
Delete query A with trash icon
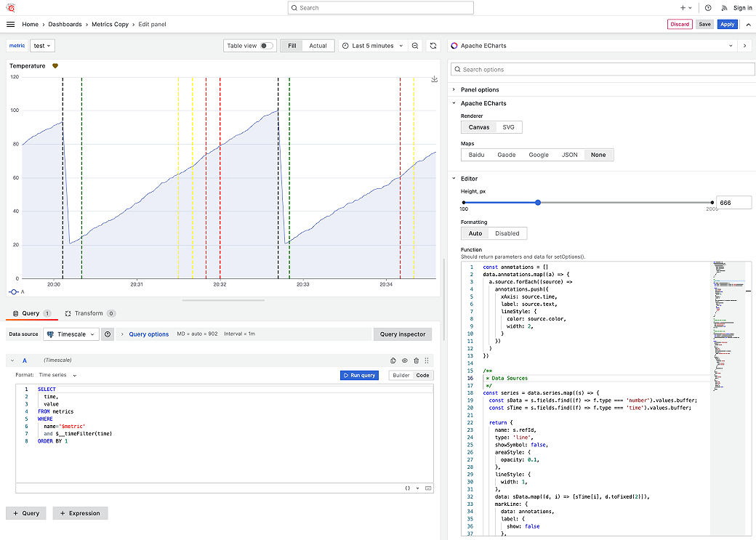tap(416, 360)
